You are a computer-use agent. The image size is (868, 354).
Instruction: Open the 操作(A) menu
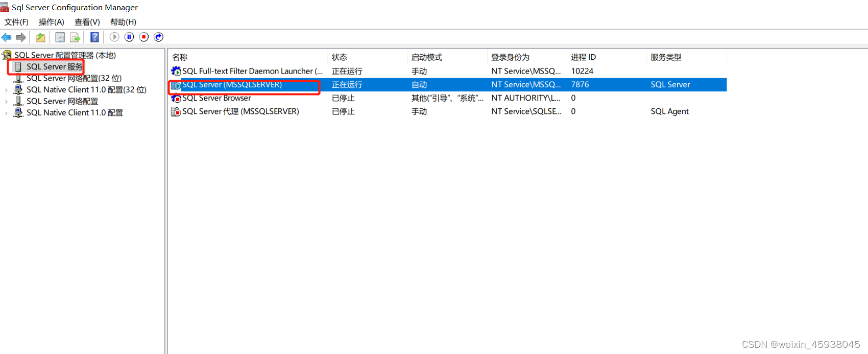pos(51,22)
